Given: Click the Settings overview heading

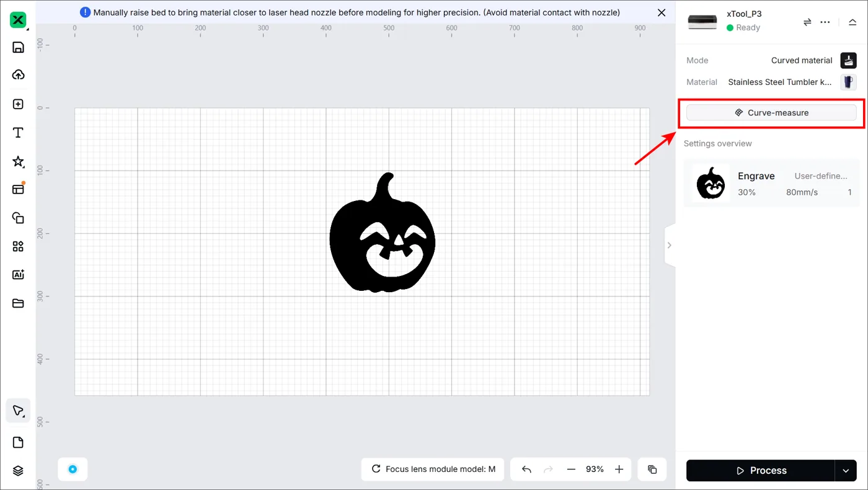Looking at the screenshot, I should coord(717,143).
